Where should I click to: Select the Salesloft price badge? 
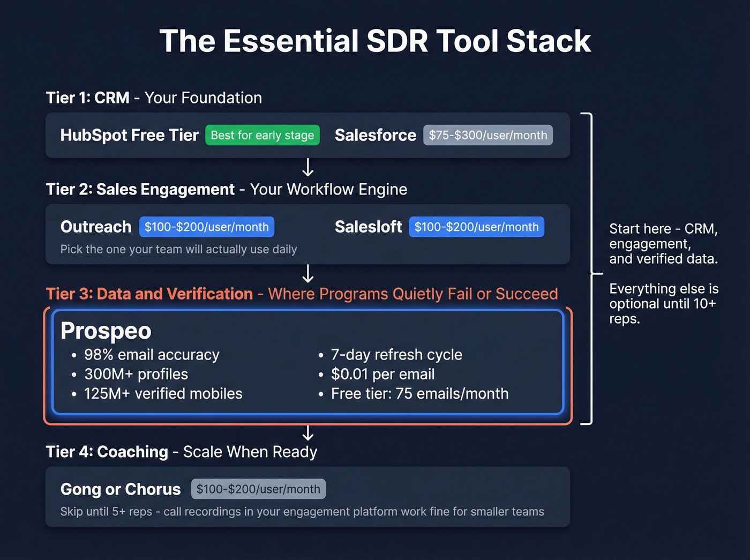(476, 227)
